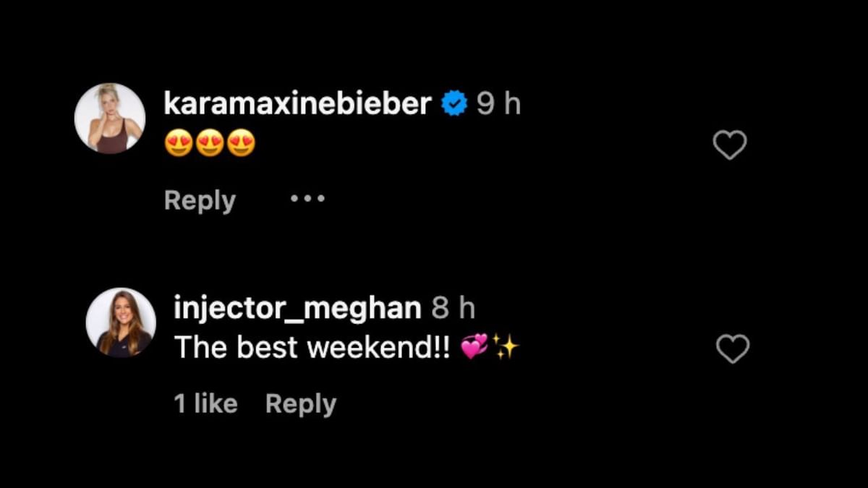Open three-dot options under karamaxinebieber's comment
The width and height of the screenshot is (868, 488).
click(x=307, y=198)
